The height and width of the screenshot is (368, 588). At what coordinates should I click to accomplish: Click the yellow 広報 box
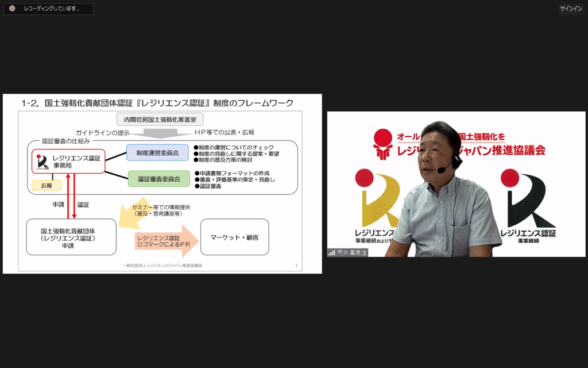[x=47, y=186]
